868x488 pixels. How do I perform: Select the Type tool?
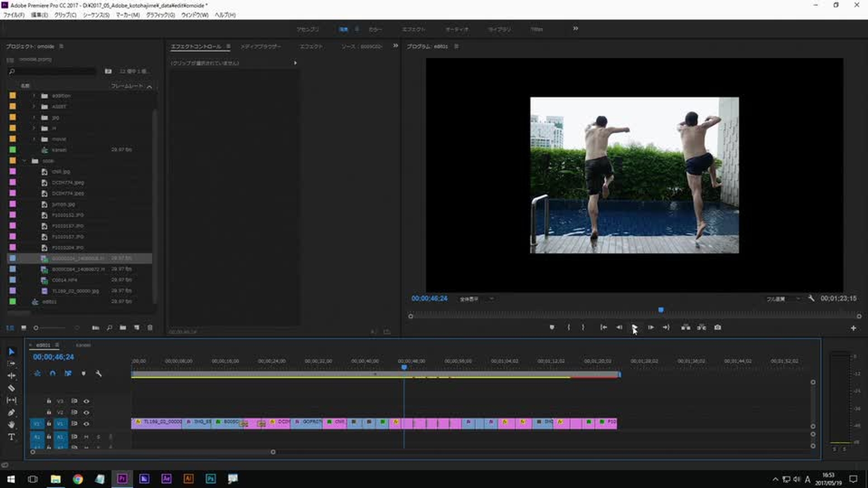[12, 437]
